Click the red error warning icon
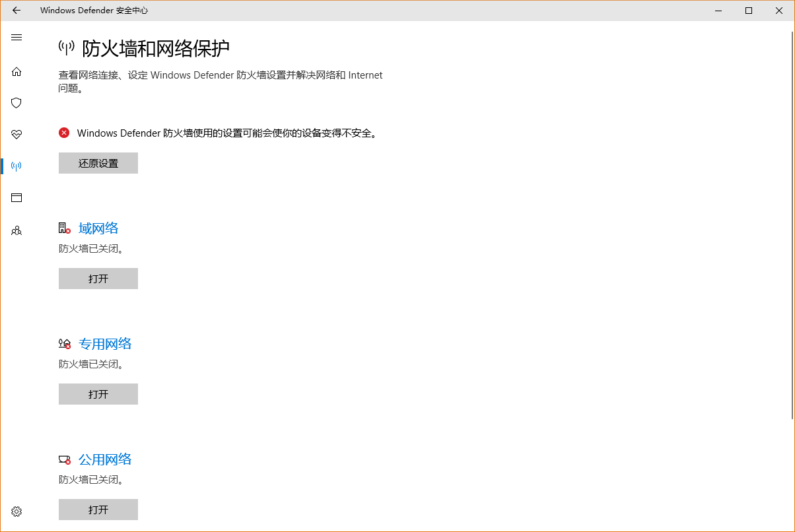 pos(64,133)
